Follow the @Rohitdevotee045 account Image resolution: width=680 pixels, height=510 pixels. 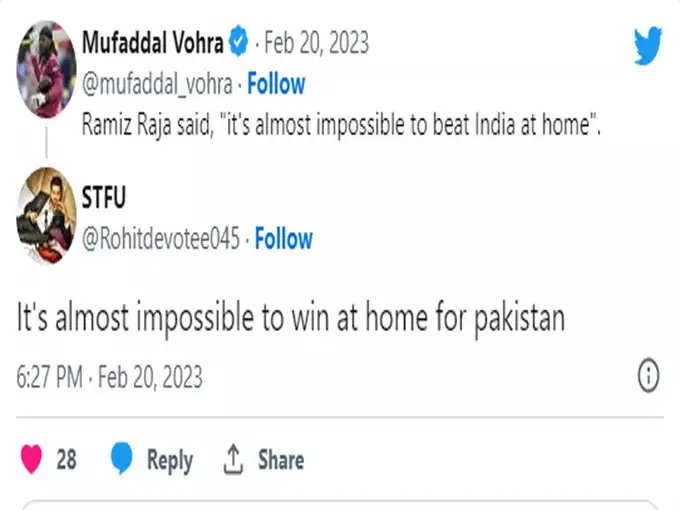[x=283, y=239]
